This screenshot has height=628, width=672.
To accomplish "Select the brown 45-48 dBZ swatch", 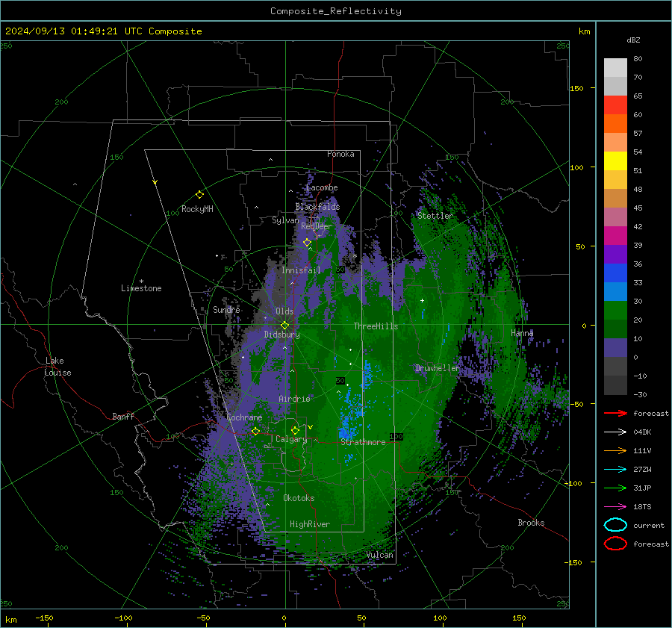I will point(615,199).
